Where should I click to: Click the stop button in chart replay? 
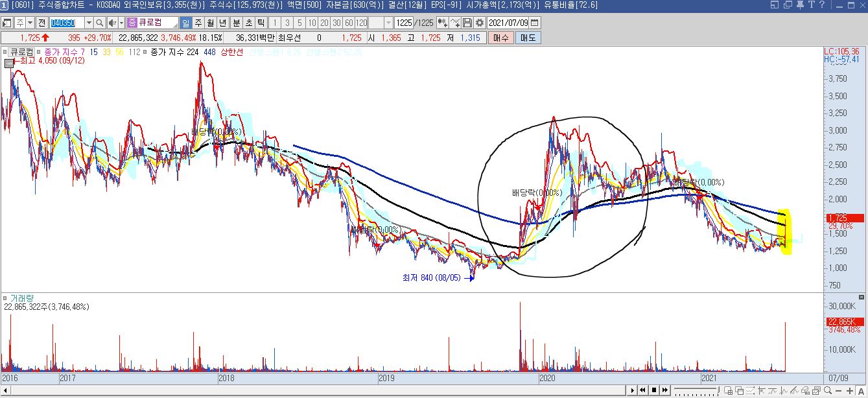(654, 390)
